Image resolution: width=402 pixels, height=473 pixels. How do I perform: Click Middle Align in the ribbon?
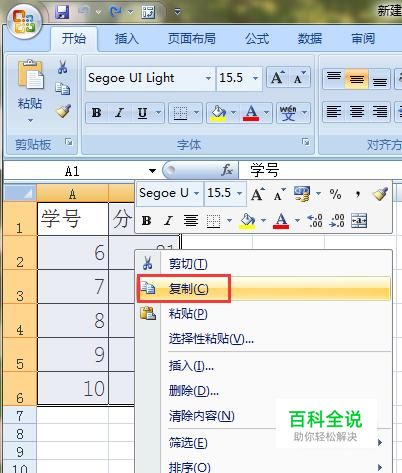(357, 79)
